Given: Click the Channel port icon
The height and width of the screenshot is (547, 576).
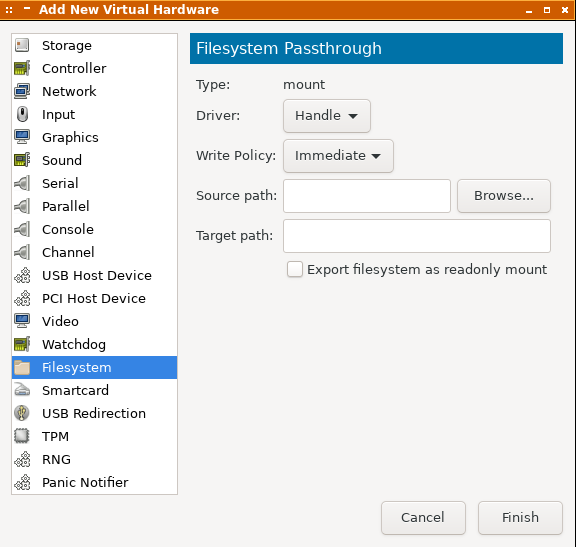Looking at the screenshot, I should (22, 252).
